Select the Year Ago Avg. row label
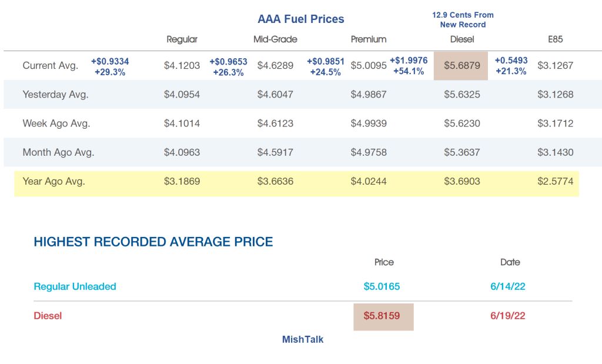This screenshot has height=364, width=602. point(53,181)
